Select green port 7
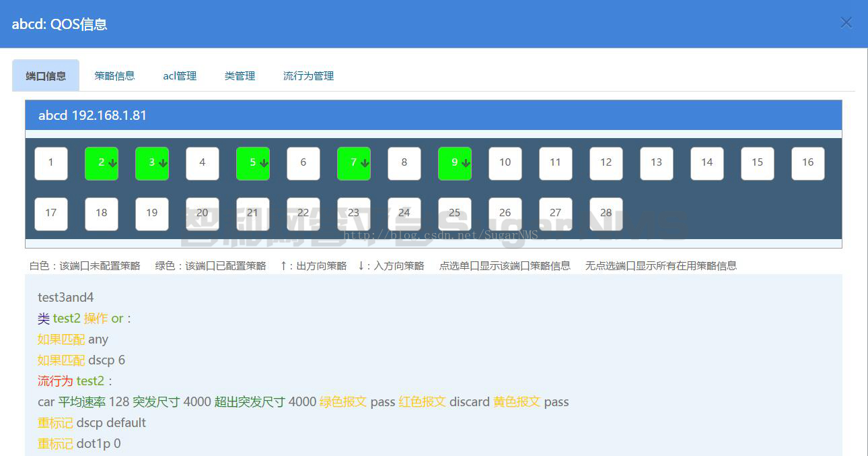The image size is (868, 456). [354, 164]
